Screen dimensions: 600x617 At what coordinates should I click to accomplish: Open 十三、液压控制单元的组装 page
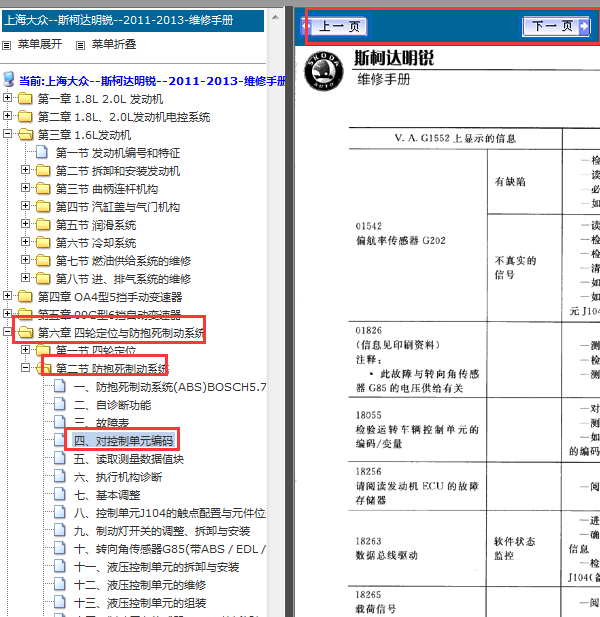[x=140, y=603]
